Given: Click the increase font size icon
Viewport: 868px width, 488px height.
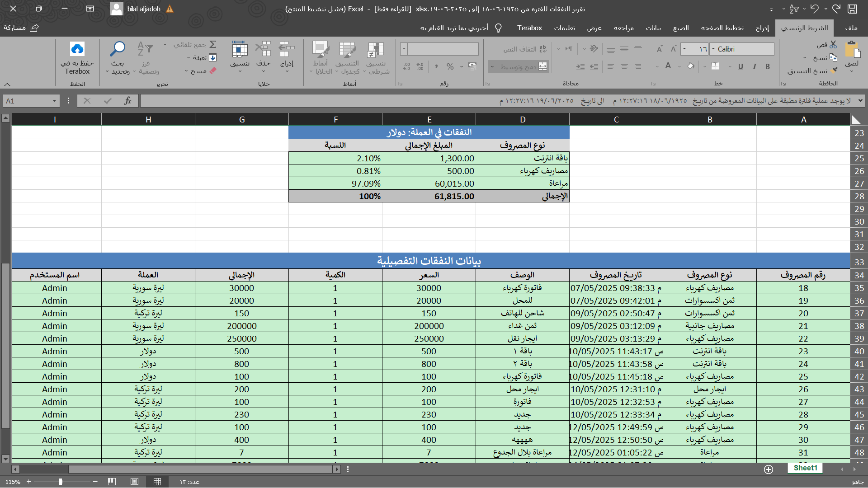Looking at the screenshot, I should click(674, 49).
